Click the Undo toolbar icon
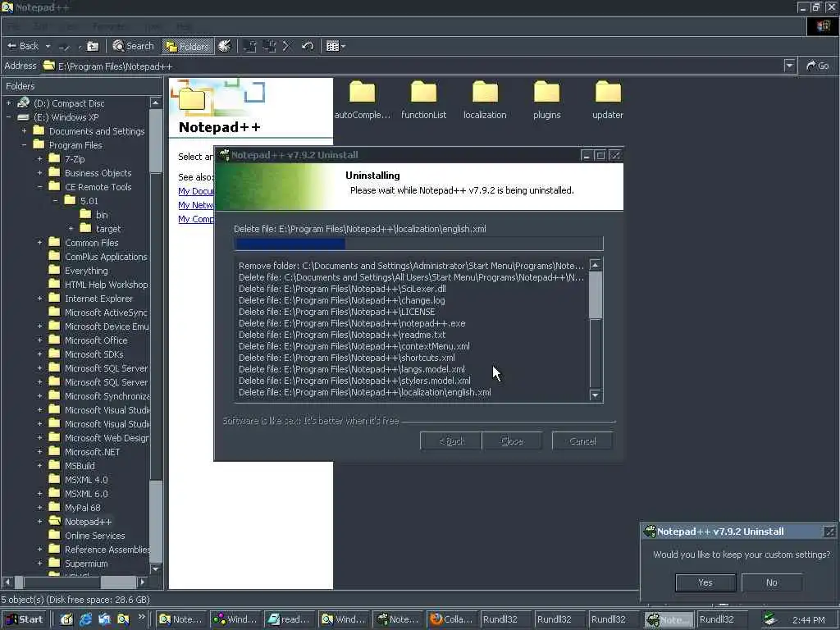 (x=308, y=47)
